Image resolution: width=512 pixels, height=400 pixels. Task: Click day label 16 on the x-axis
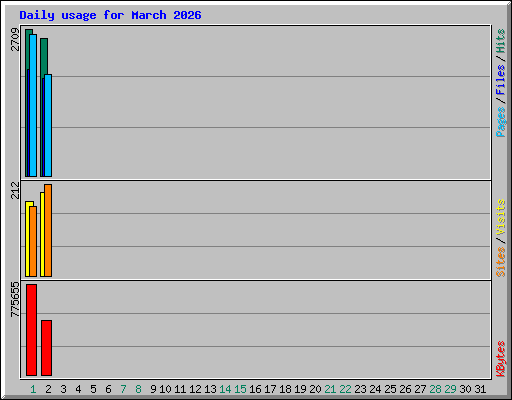255,389
